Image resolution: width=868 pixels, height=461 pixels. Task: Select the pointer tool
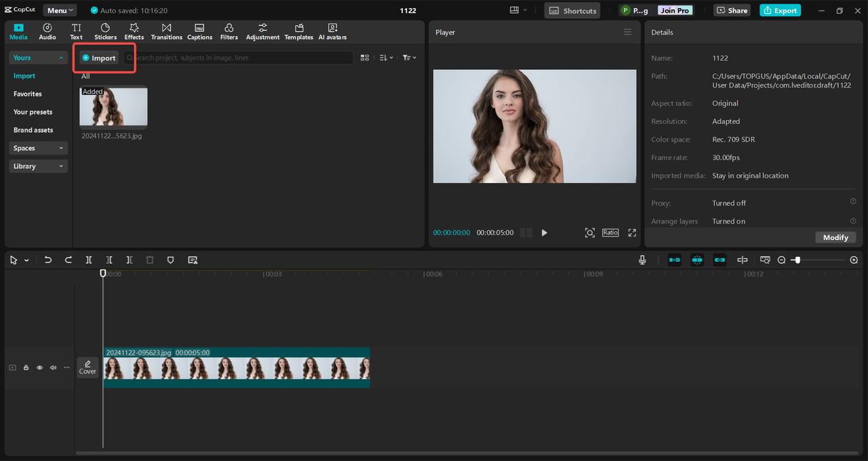[14, 260]
